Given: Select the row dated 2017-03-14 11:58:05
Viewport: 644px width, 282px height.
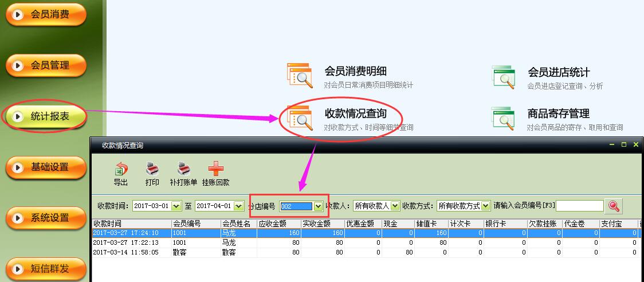Looking at the screenshot, I should click(x=366, y=252).
